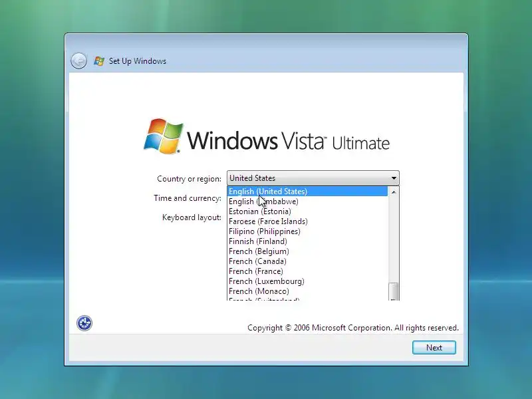Pick Filipino (Philippines) from list
The height and width of the screenshot is (399, 532).
(x=307, y=231)
